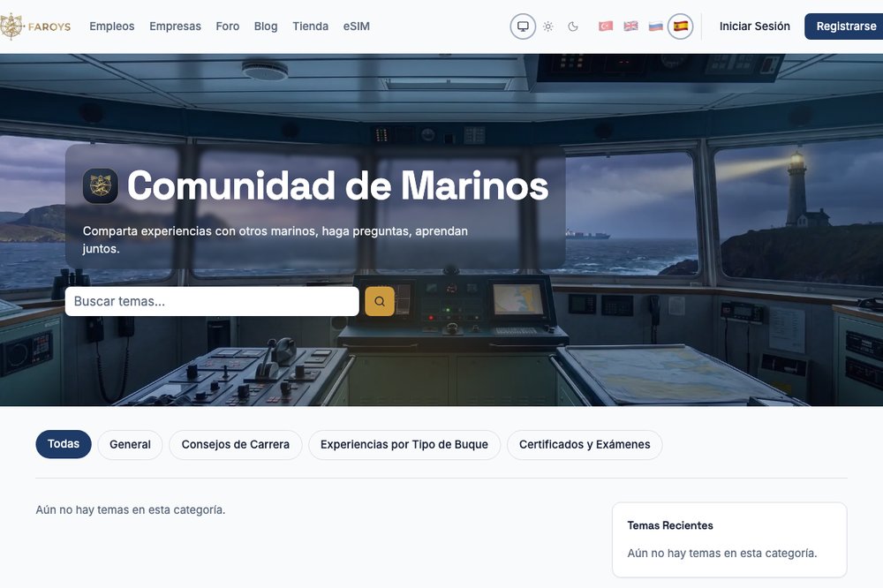Go to the Foro page
883x588 pixels.
point(228,26)
